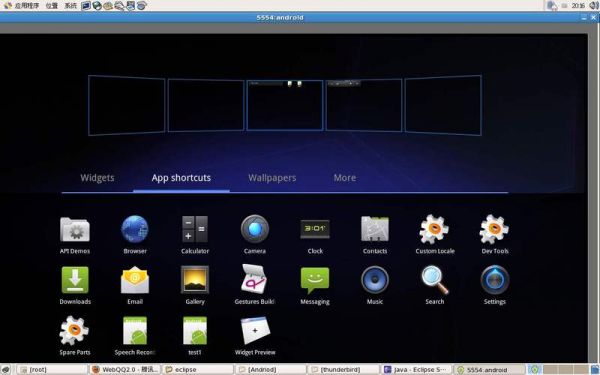Select the center home screen panel
Screen dimensions: 600x375
pyautogui.click(x=285, y=105)
